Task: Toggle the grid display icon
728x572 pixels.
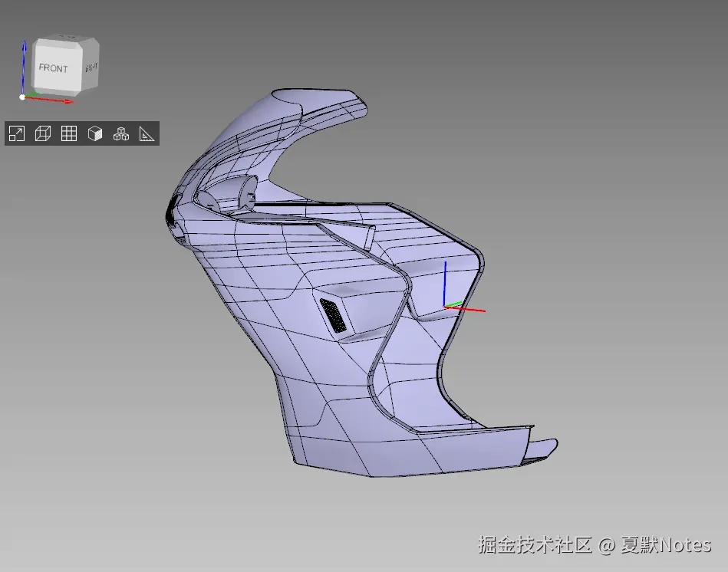Action: 68,133
